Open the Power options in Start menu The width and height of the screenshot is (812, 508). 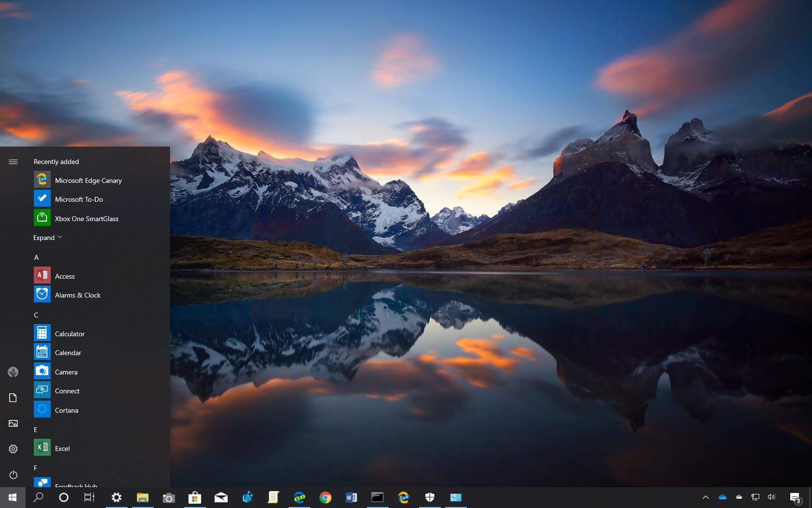(x=13, y=475)
